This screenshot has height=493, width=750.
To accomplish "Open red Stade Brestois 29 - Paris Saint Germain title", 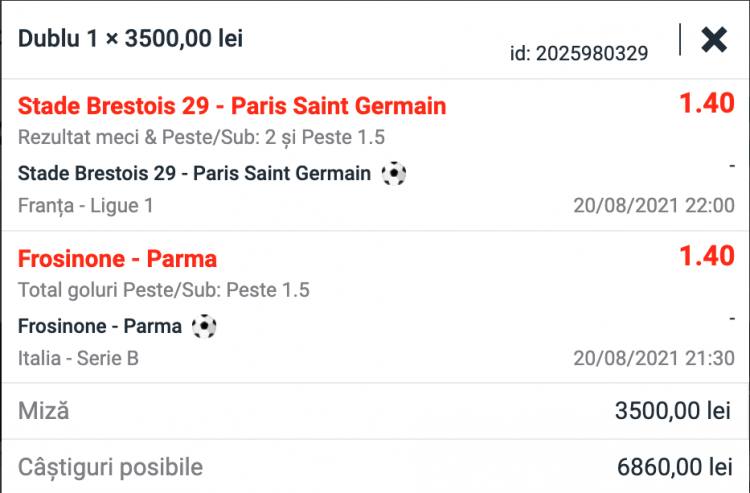I will click(232, 106).
